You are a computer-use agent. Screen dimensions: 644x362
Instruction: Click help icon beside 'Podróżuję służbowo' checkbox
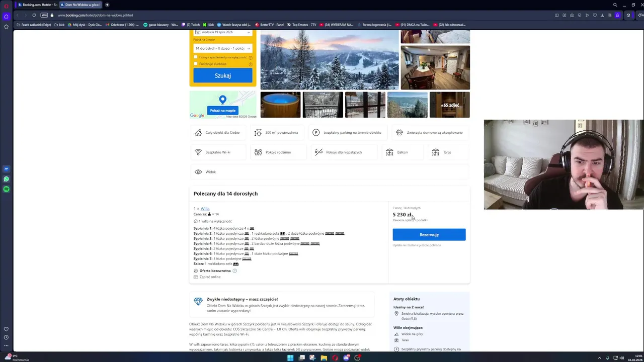(251, 64)
